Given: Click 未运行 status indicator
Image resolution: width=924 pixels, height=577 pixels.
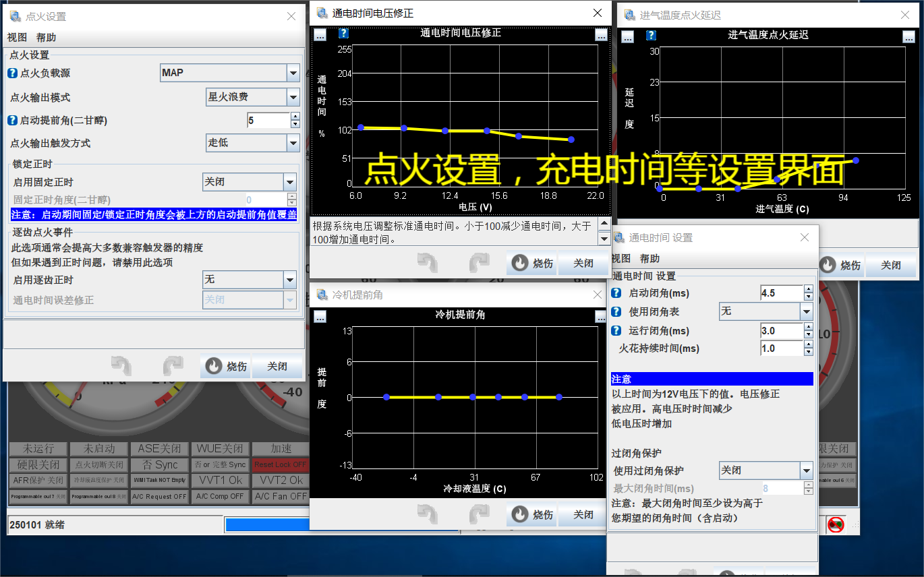Looking at the screenshot, I should (x=38, y=449).
